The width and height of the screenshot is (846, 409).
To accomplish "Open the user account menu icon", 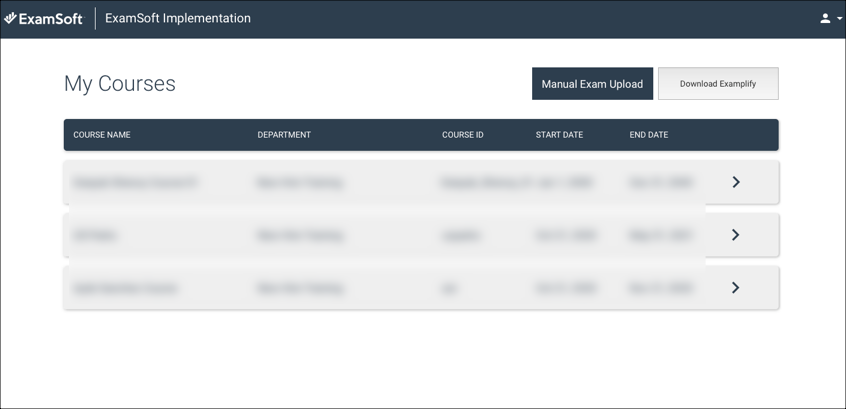I will pyautogui.click(x=830, y=18).
